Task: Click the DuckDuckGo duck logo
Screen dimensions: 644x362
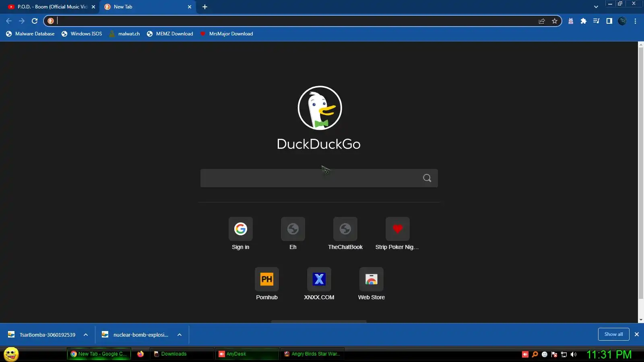Action: pyautogui.click(x=320, y=108)
